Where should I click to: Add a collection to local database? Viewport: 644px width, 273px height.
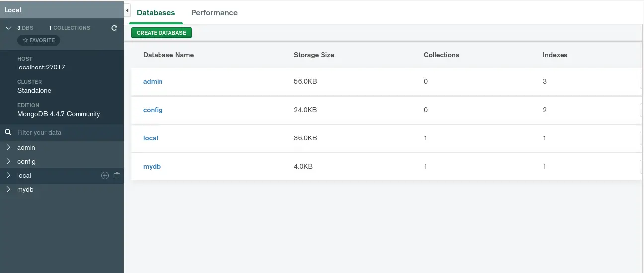coord(105,175)
